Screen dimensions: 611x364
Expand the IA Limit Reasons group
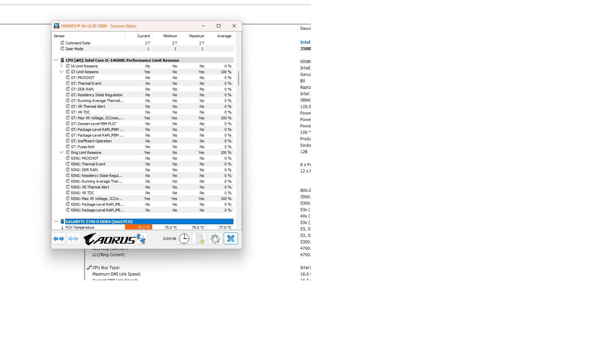[61, 66]
